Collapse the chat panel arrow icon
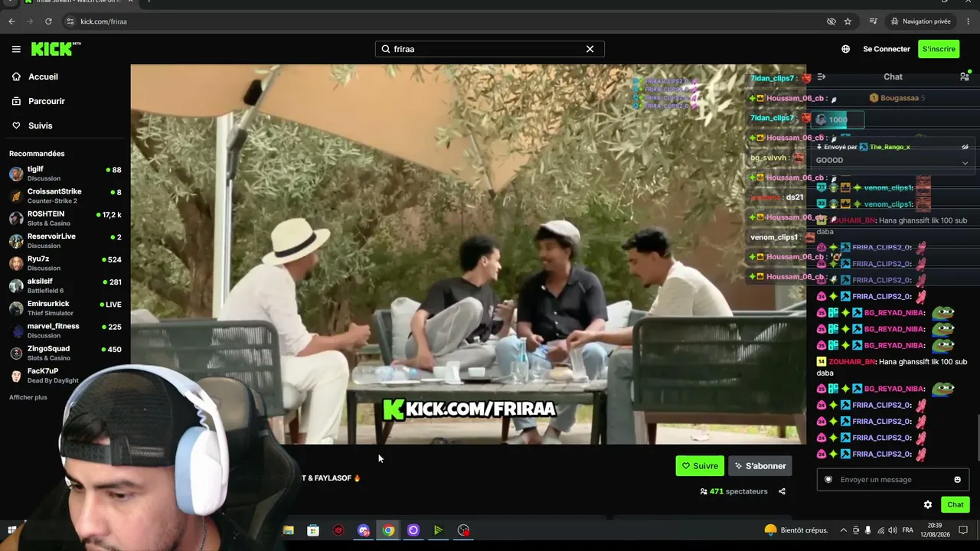 (822, 77)
